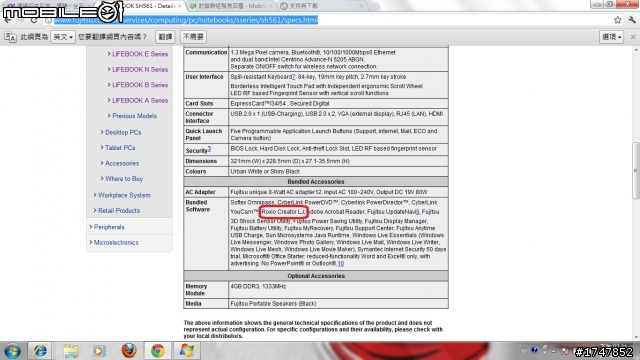Open Previous Models link
The width and height of the screenshot is (640, 360).
(x=135, y=116)
